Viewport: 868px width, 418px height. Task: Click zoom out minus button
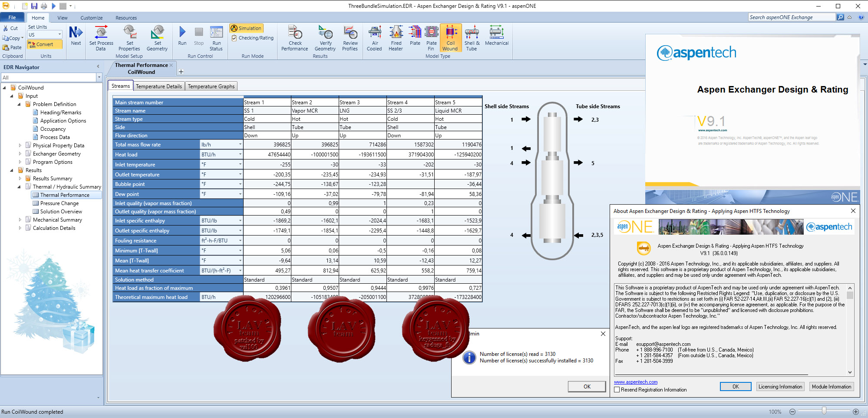click(792, 411)
